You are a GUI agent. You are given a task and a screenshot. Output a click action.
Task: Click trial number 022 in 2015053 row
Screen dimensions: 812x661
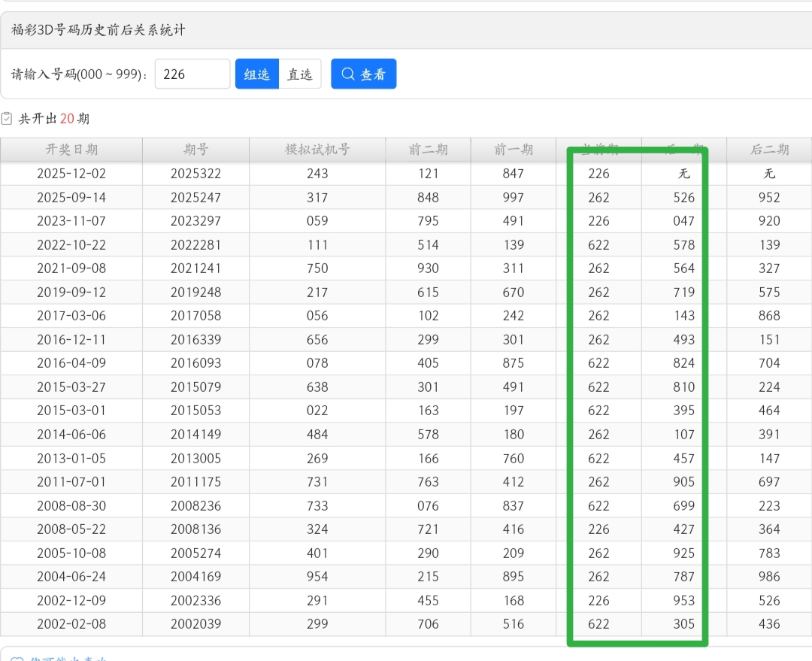317,411
